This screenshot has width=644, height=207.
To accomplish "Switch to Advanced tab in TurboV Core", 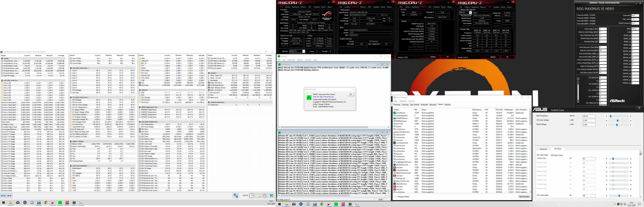I will [x=543, y=149].
